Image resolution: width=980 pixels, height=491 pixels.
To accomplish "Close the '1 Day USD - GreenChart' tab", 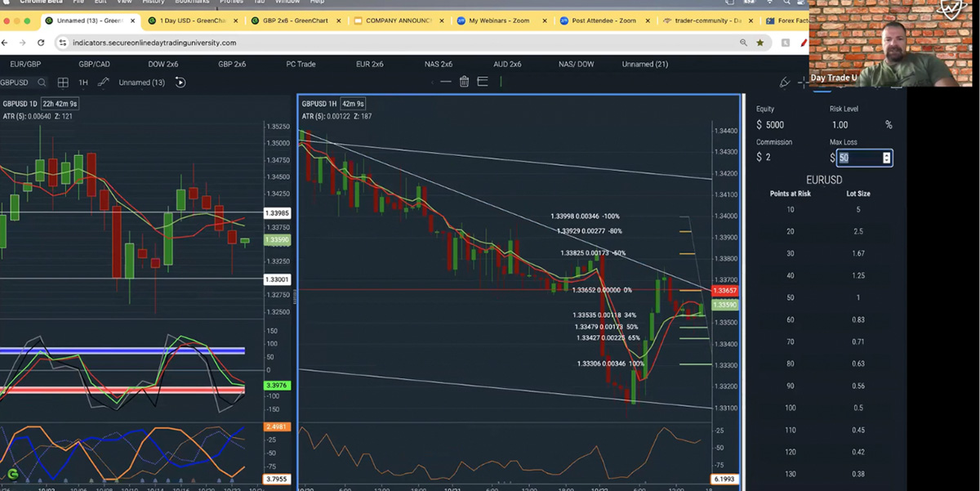I will pos(236,20).
